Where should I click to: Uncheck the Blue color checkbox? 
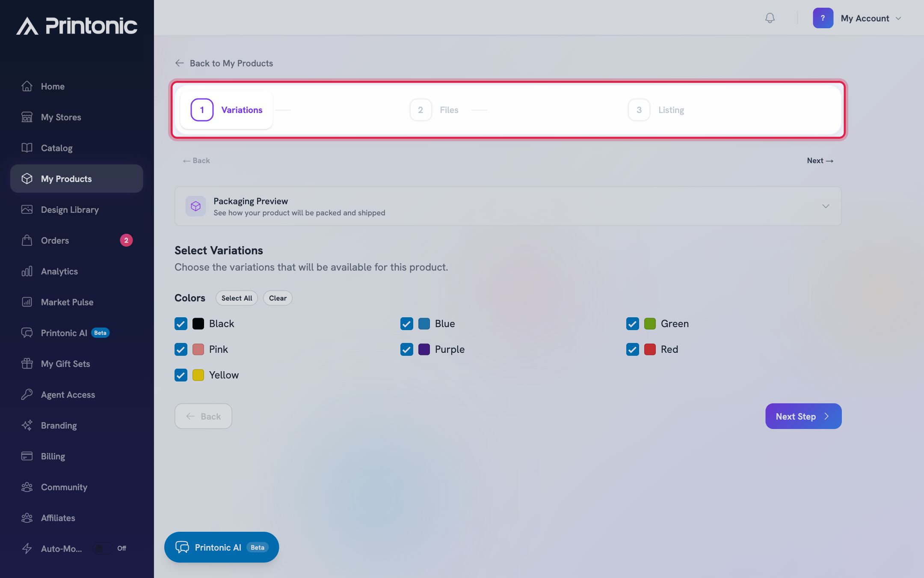(407, 324)
